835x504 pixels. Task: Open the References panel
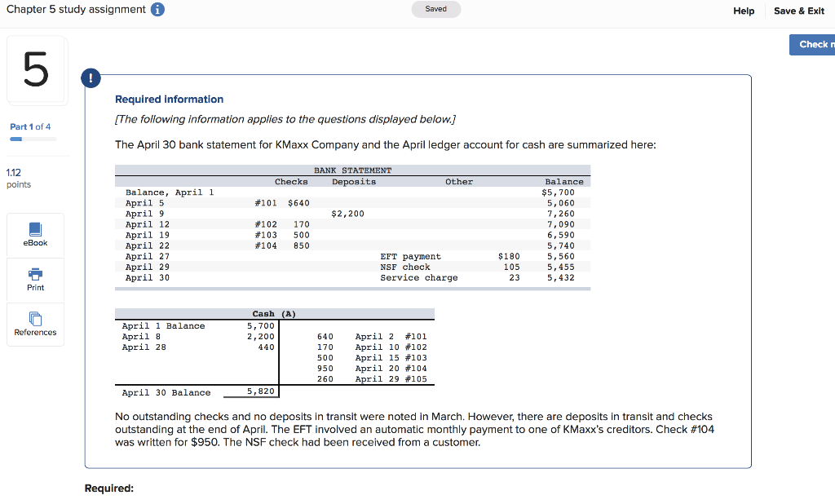(34, 325)
